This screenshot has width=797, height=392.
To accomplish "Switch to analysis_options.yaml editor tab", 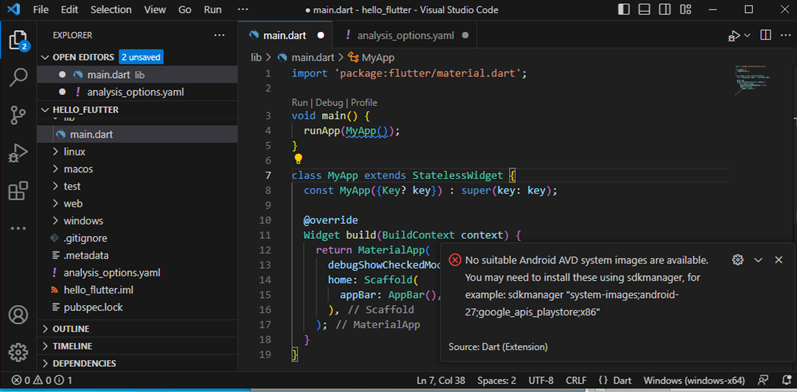I will point(405,35).
